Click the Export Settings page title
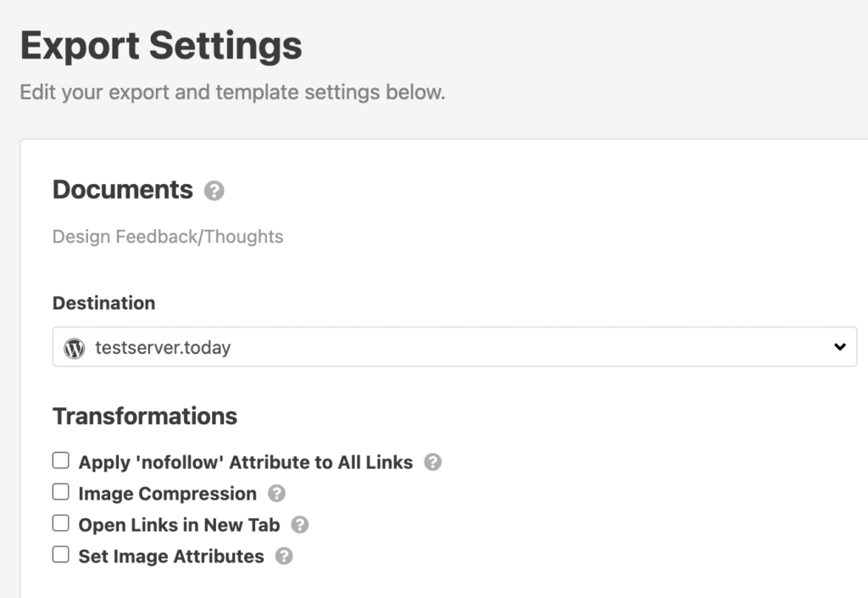Screen dimensions: 868x598 click(x=161, y=46)
